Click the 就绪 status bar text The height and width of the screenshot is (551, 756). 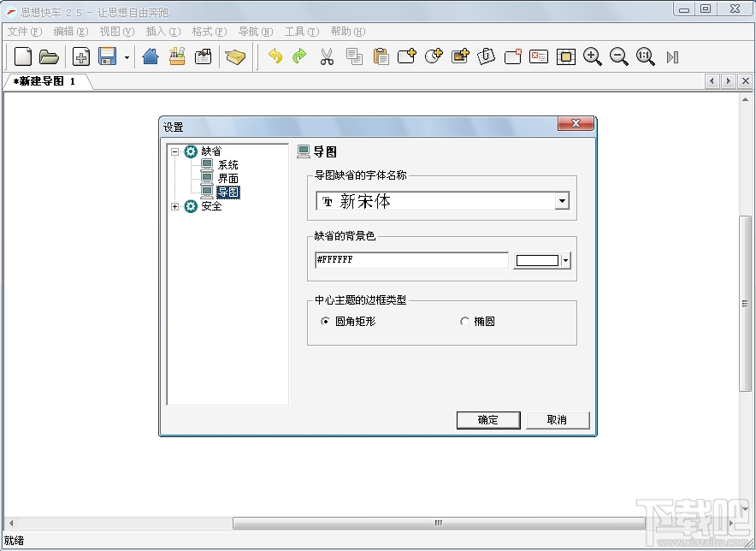coord(14,541)
